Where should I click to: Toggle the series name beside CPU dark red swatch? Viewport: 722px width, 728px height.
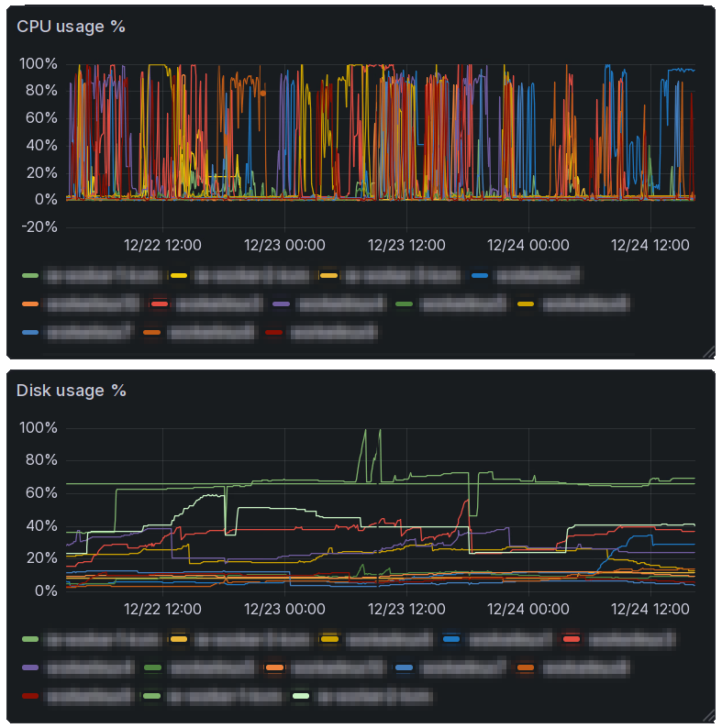tap(333, 332)
